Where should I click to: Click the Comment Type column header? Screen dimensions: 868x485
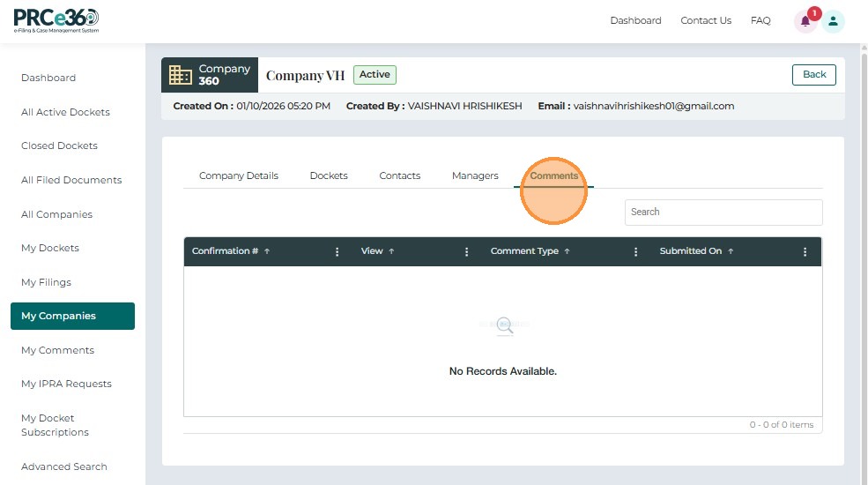point(524,251)
